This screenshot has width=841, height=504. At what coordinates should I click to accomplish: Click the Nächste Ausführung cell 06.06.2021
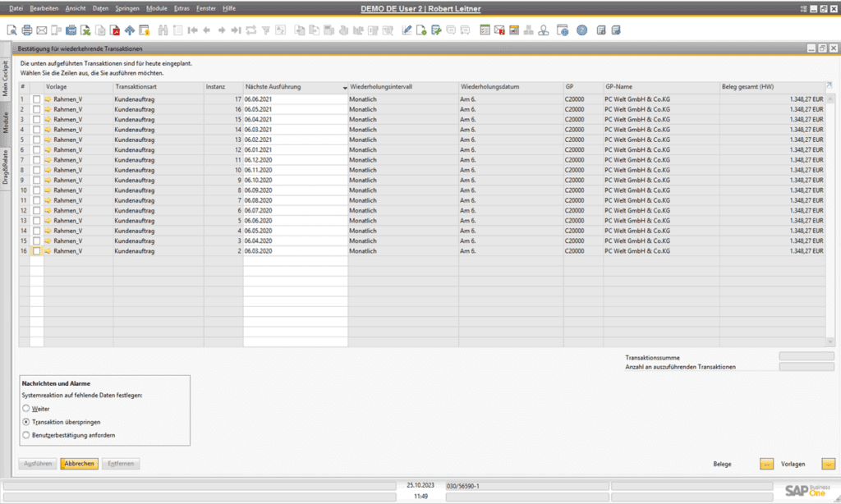(296, 99)
